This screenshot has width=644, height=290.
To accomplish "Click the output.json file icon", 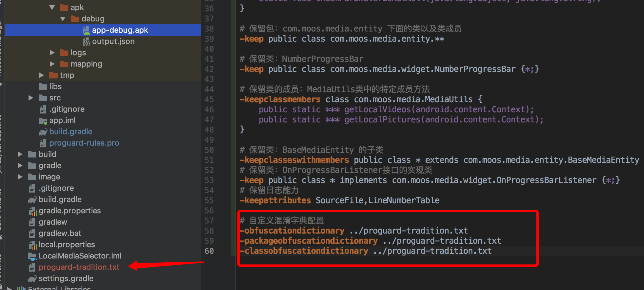I will pos(86,42).
